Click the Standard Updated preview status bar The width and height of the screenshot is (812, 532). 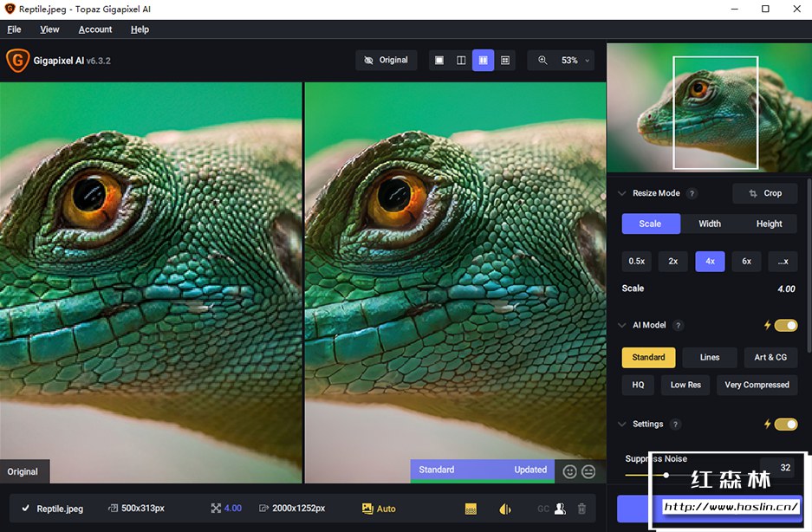tap(482, 470)
